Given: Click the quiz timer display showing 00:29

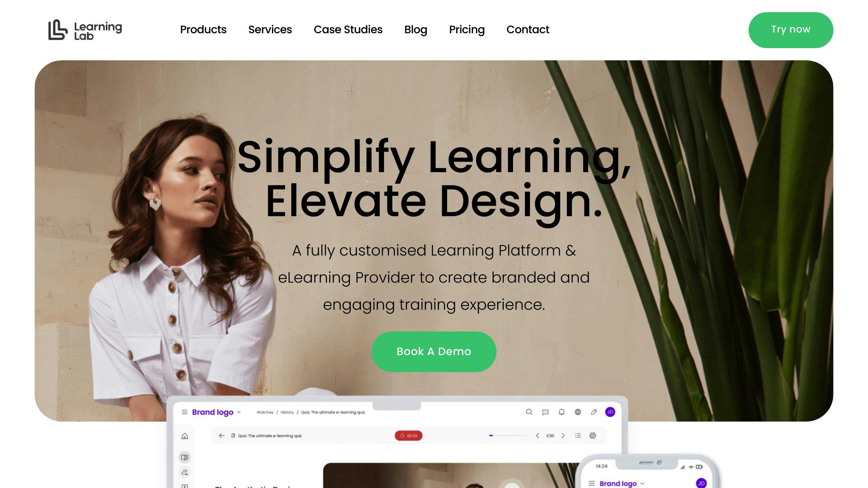Looking at the screenshot, I should (410, 435).
